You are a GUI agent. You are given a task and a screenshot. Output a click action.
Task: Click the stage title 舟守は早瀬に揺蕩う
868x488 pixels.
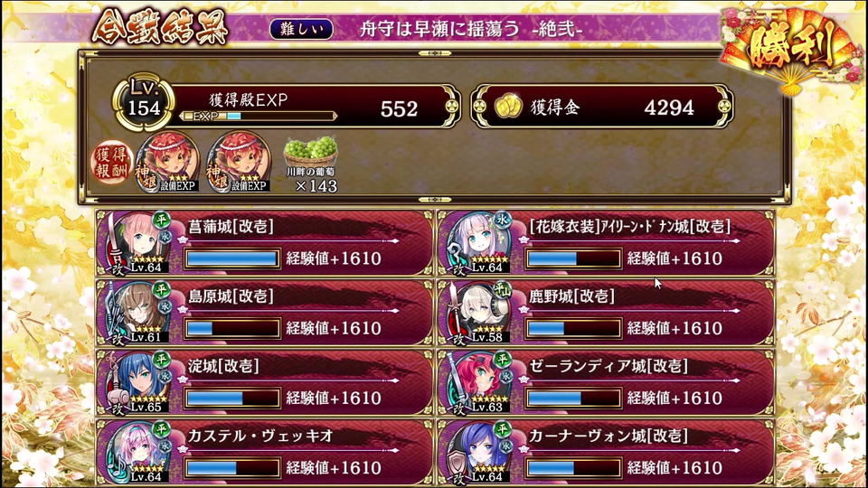(x=439, y=29)
